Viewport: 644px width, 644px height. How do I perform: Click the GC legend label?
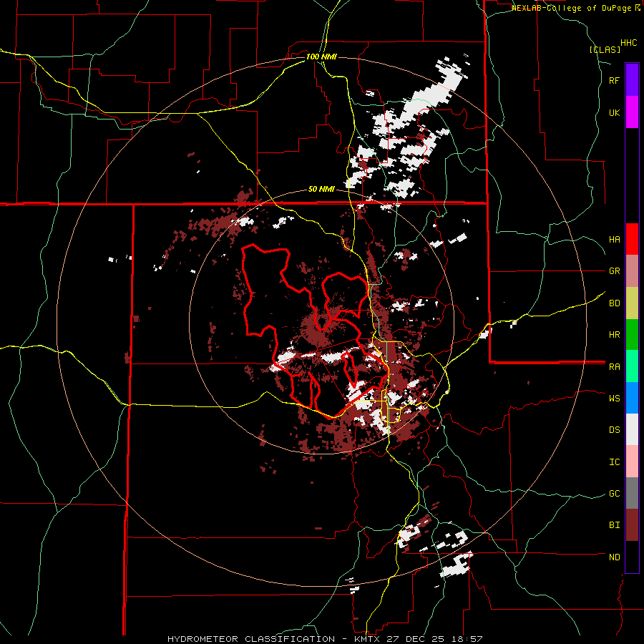(x=615, y=494)
